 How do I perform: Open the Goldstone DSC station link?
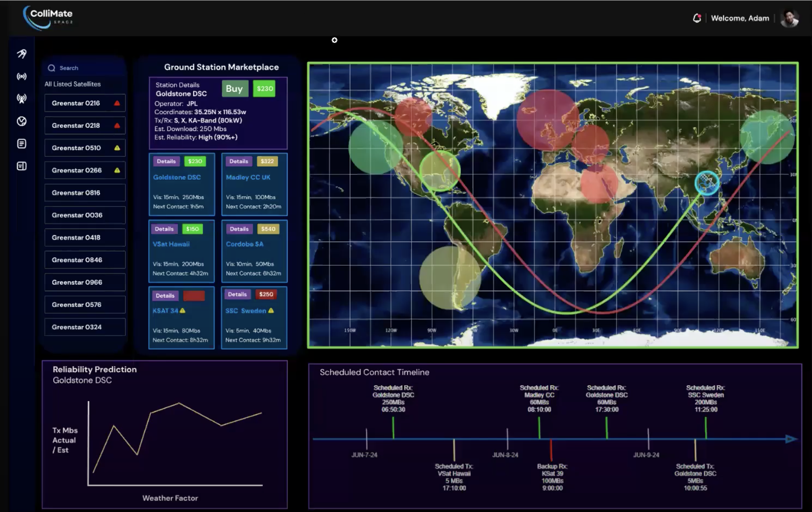177,177
